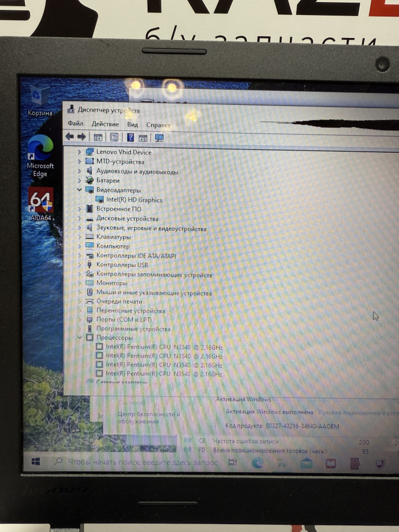Viewport: 399px width, 532px height.
Task: Select last Intel Pentium N3540 processor entry
Action: click(164, 374)
